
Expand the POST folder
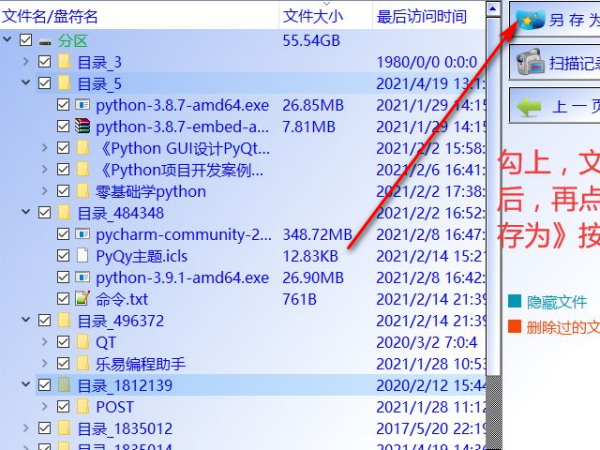pos(44,406)
